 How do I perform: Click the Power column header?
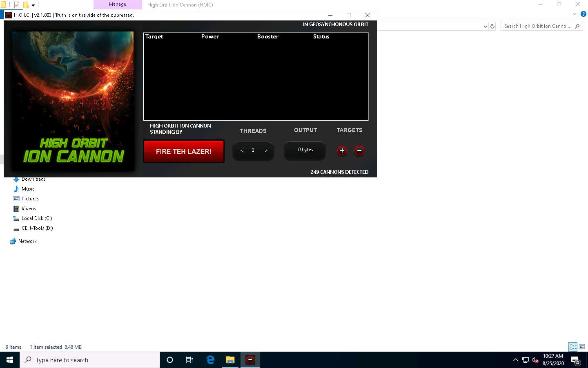point(210,36)
